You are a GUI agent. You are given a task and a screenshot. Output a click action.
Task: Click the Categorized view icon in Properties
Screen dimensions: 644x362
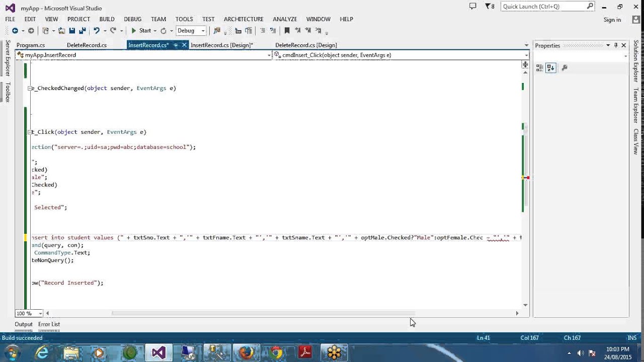point(540,67)
